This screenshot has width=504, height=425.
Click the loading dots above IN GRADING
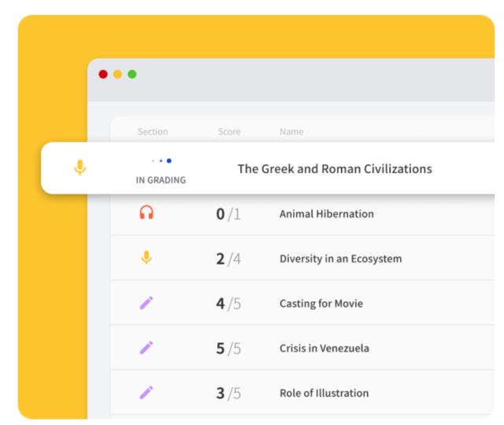pos(161,161)
